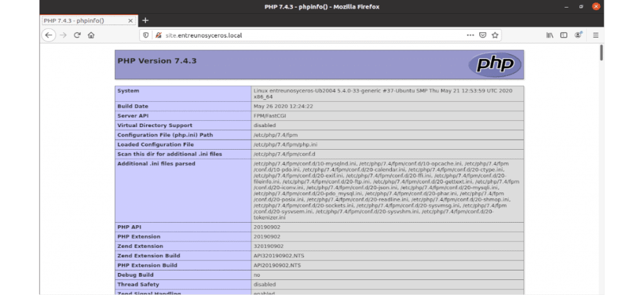Click the page vertical scrollbar thumb

point(601,53)
